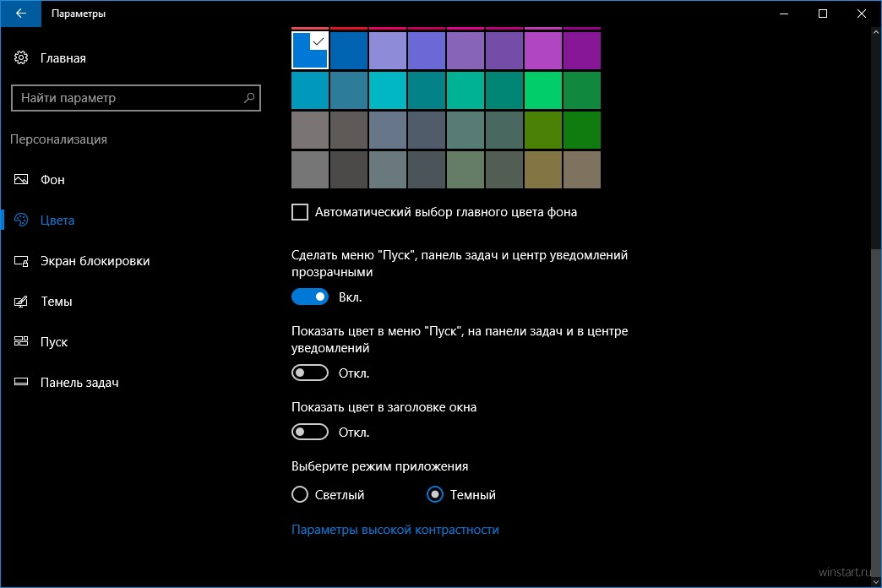This screenshot has height=588, width=882.
Task: Click the Панель задач icon
Action: point(21,382)
